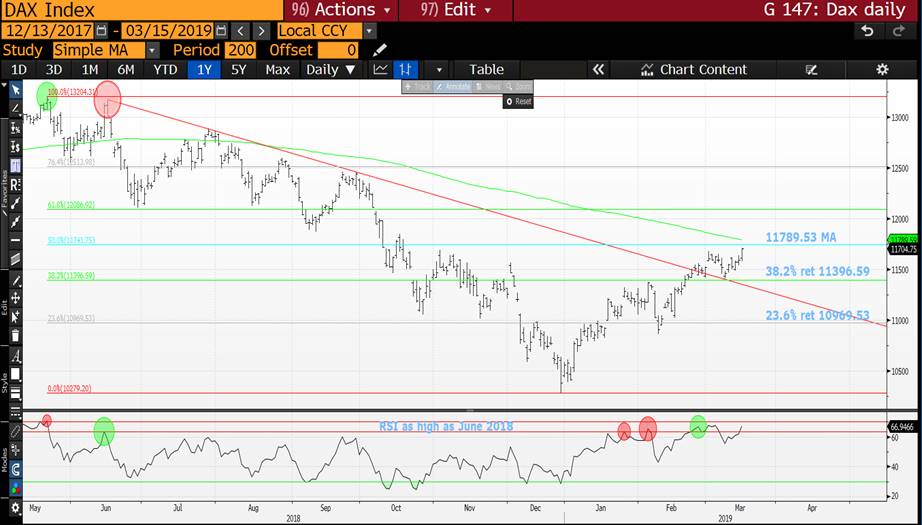Open the start date calendar picker
Screen dimensions: 922x525
pyautogui.click(x=101, y=31)
